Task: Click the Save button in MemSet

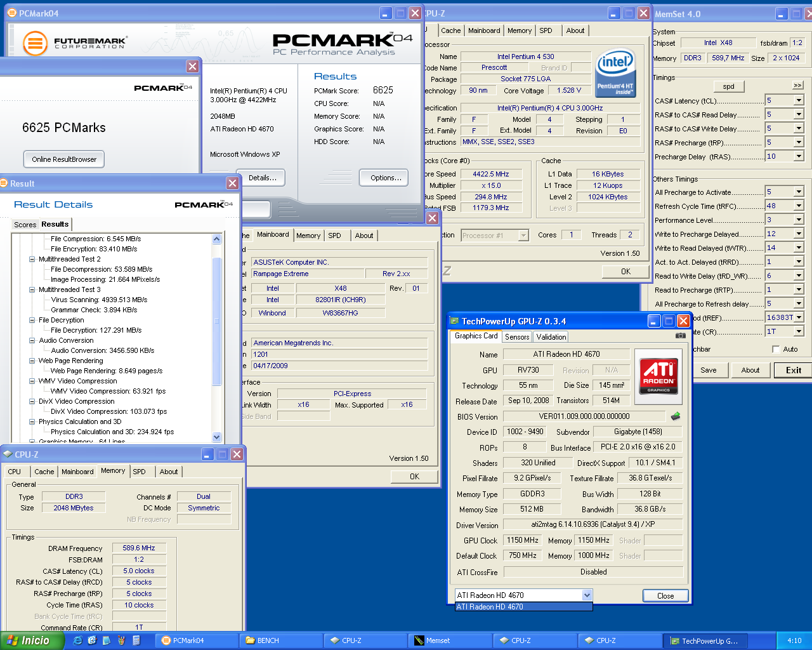Action: 709,370
